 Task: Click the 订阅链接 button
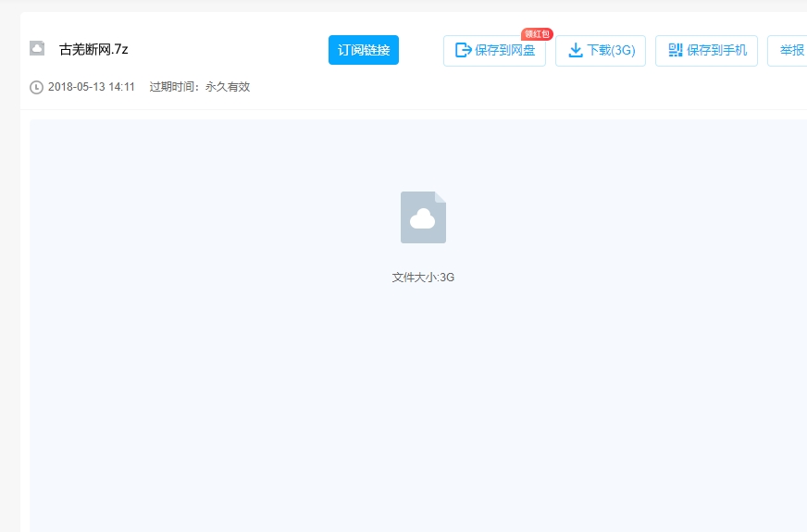pyautogui.click(x=364, y=50)
